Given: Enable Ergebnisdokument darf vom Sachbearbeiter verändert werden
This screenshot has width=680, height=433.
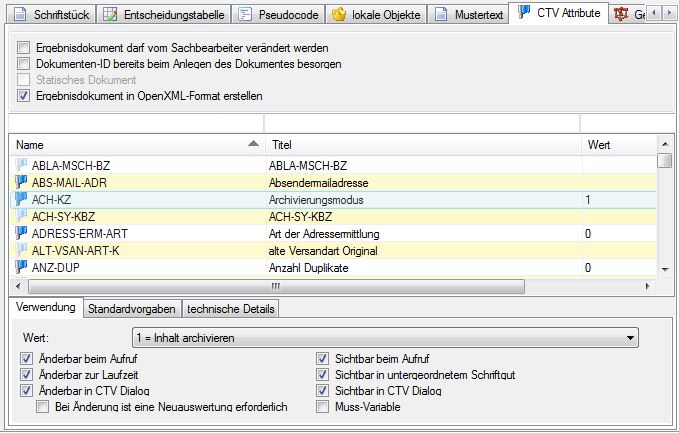Looking at the screenshot, I should [24, 48].
